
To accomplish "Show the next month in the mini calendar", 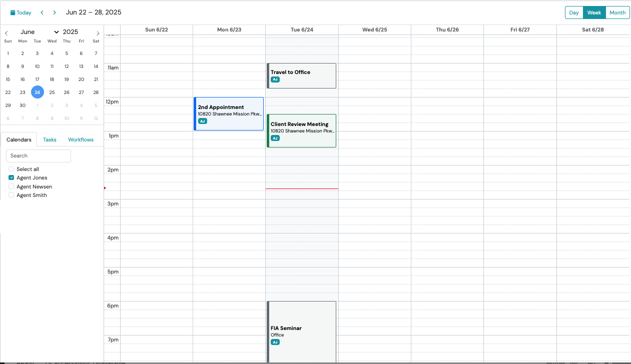I will coord(98,33).
